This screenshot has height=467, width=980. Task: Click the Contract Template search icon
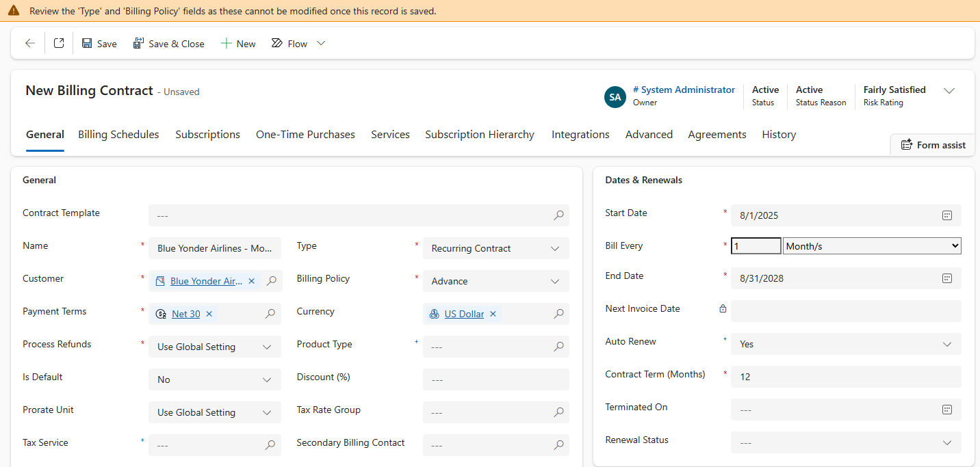click(x=558, y=215)
